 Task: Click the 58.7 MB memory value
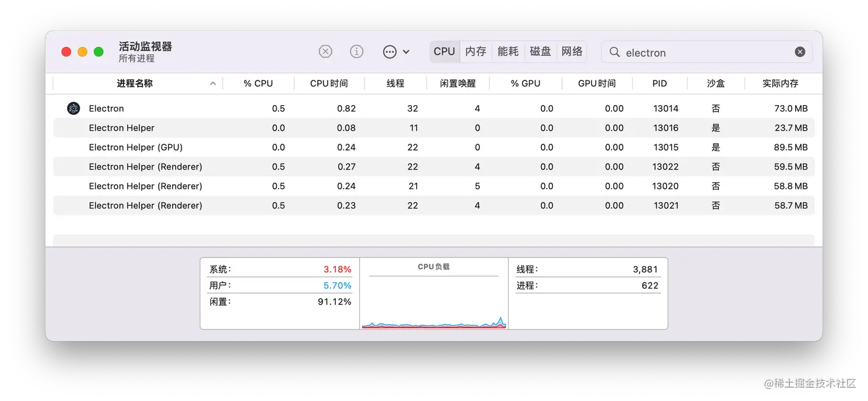(790, 205)
